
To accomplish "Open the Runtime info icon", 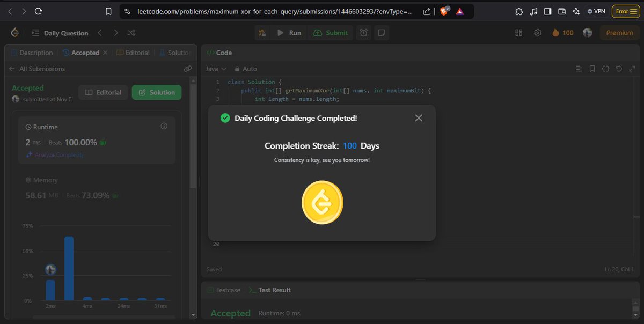I will coord(164,127).
